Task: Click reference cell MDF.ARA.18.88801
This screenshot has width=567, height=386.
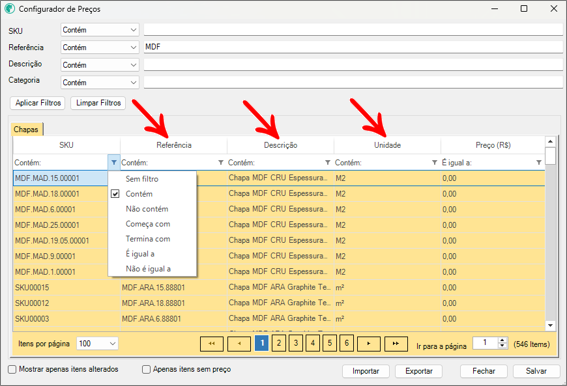Action: pyautogui.click(x=174, y=303)
